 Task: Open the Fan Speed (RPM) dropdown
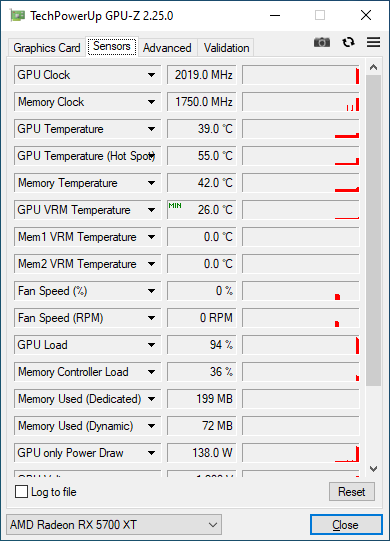(x=151, y=318)
